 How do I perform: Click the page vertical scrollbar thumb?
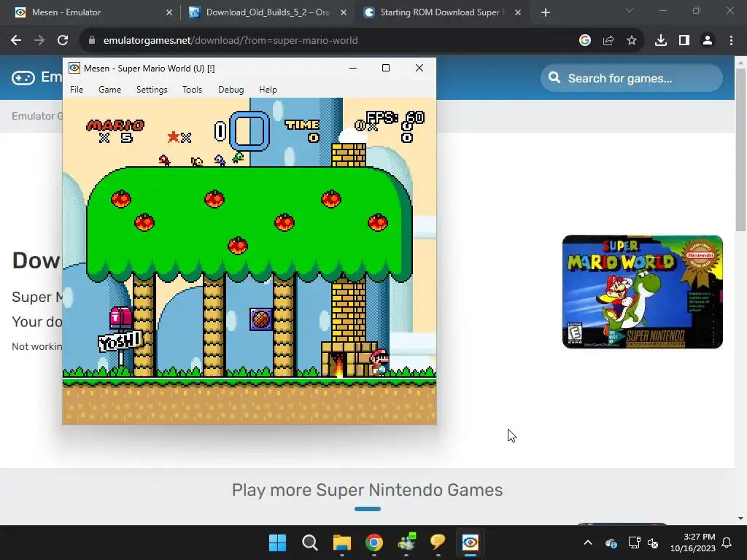click(x=740, y=149)
